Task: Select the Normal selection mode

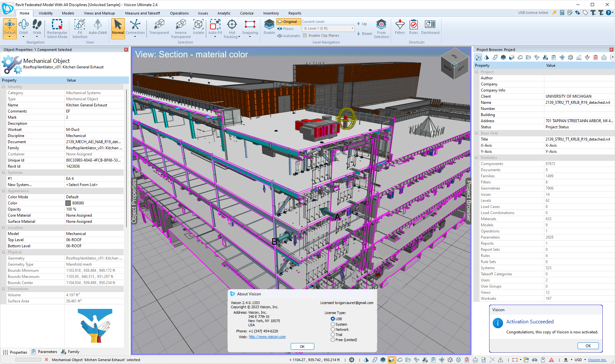Action: click(118, 28)
